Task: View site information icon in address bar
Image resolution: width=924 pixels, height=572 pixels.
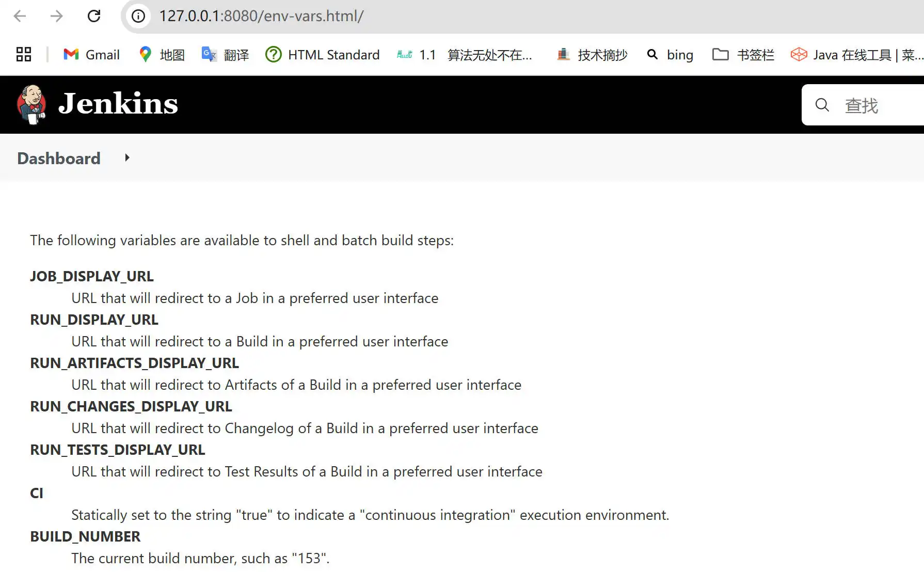Action: click(x=138, y=16)
